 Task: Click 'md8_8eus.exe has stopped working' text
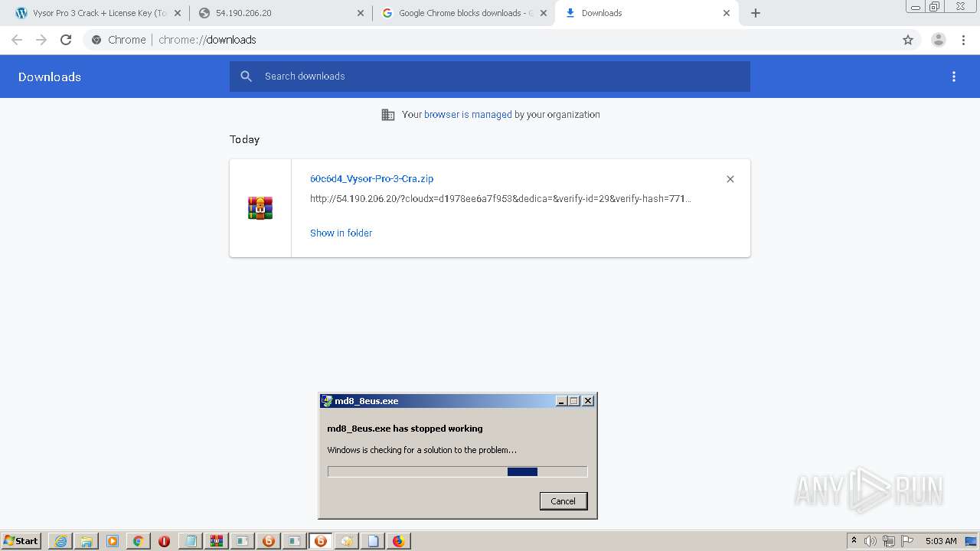(x=405, y=429)
